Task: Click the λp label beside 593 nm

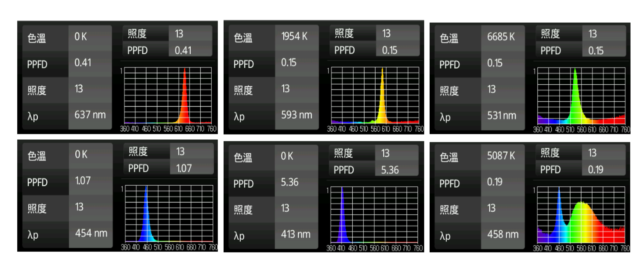Action: coord(239,117)
